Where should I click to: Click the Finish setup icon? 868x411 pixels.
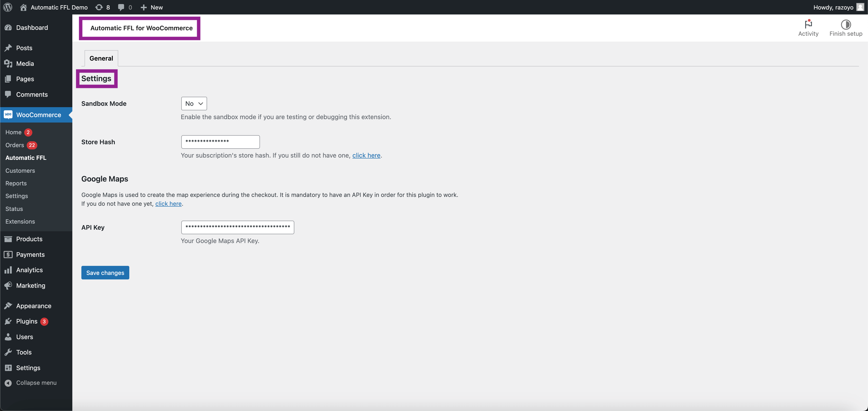[x=845, y=24]
